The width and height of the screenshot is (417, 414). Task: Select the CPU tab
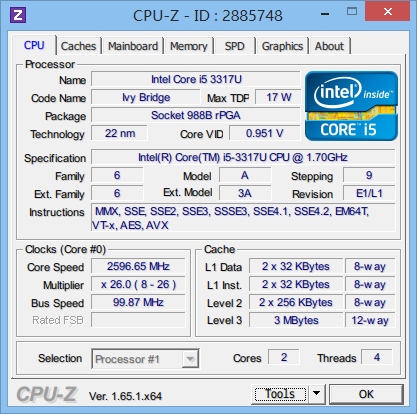[x=34, y=45]
